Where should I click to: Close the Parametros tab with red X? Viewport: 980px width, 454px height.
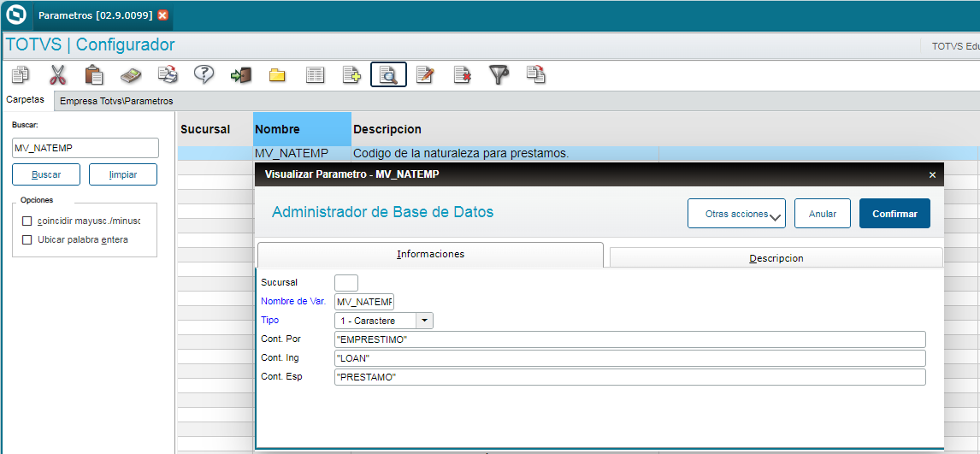pyautogui.click(x=162, y=15)
